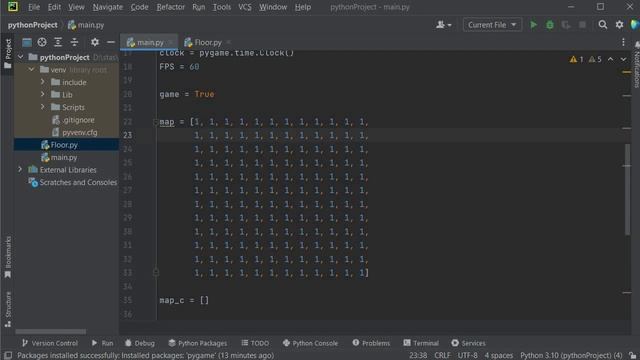This screenshot has width=640, height=360.
Task: Select main.py in the project tree
Action: [x=66, y=157]
